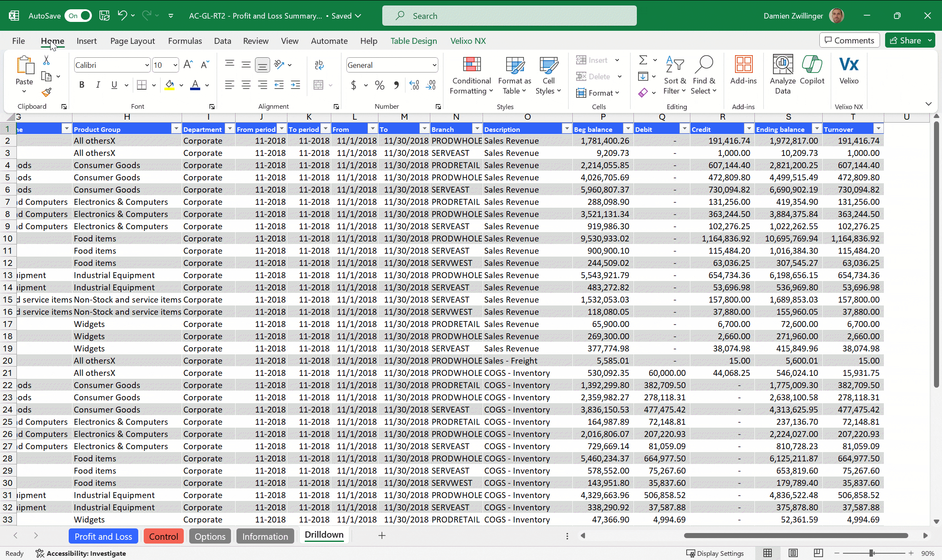
Task: Click the Wrap Text icon
Action: (319, 64)
